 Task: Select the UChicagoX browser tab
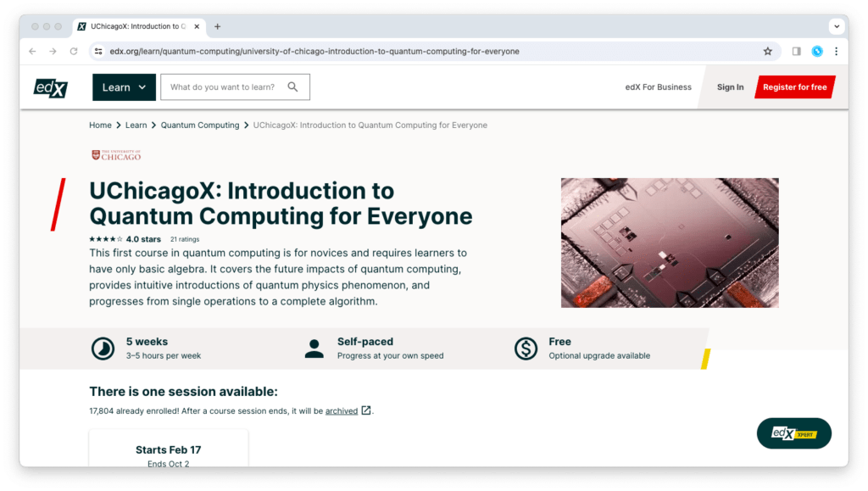[136, 25]
